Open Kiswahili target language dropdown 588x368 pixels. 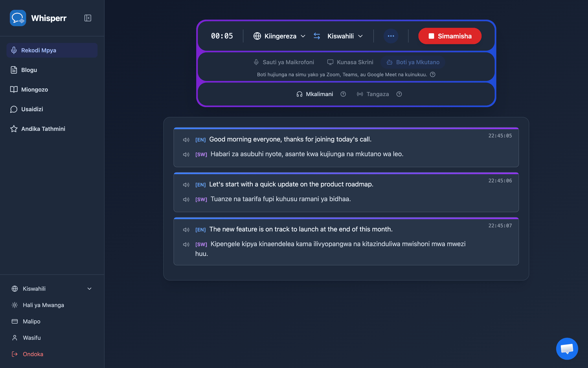tap(345, 36)
